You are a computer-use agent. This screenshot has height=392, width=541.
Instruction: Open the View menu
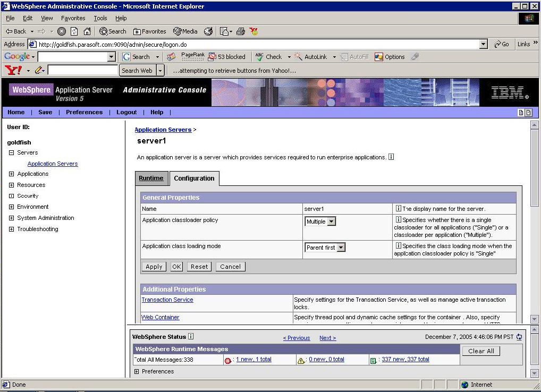pos(47,18)
